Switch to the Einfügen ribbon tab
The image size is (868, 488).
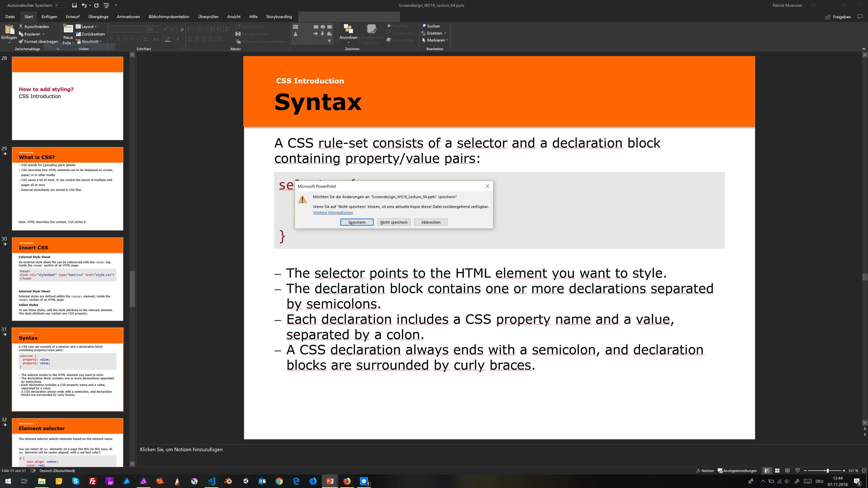coord(49,16)
